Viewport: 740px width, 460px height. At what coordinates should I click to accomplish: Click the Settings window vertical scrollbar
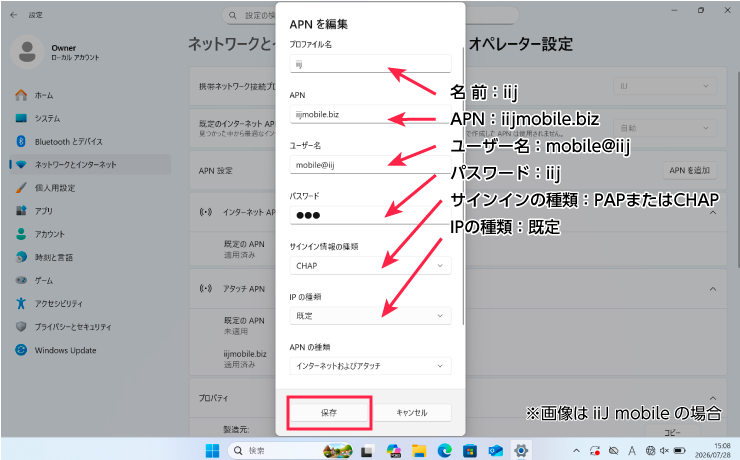tap(738, 170)
